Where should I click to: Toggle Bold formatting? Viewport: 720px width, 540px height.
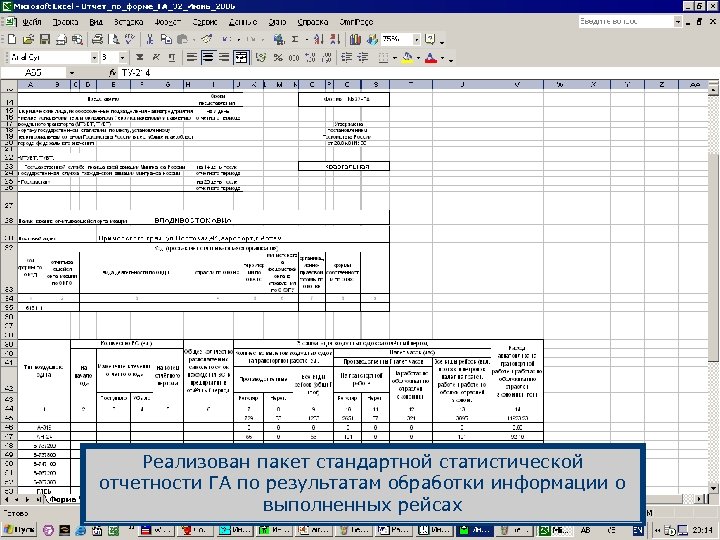[140, 57]
